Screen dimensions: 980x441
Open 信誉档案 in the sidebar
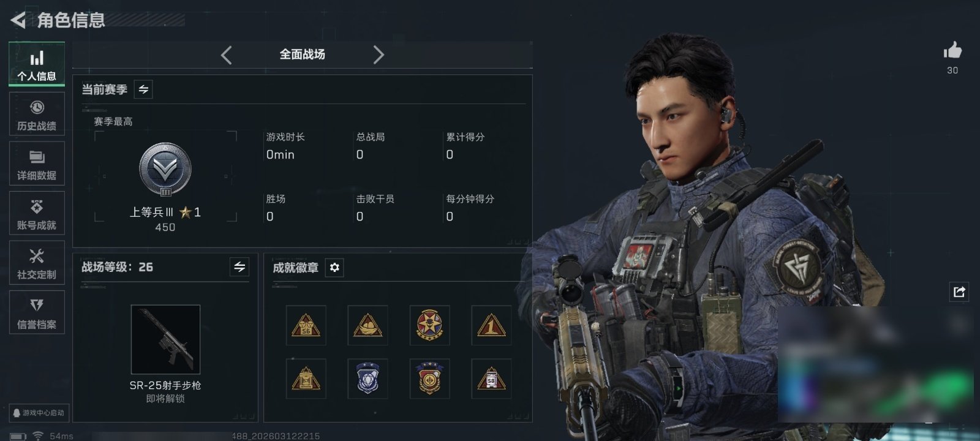coord(37,312)
